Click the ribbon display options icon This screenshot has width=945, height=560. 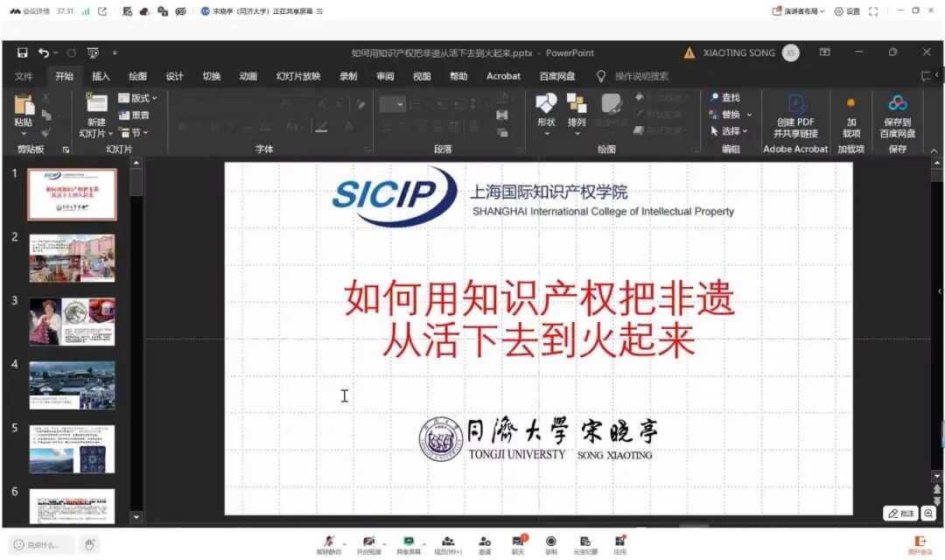click(x=825, y=52)
